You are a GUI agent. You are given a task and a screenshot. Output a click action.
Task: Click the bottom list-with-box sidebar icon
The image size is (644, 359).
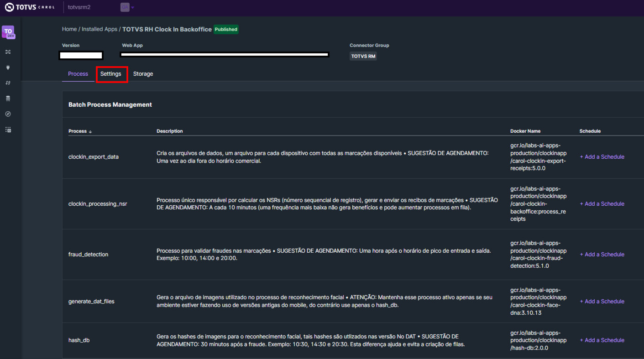tap(8, 130)
